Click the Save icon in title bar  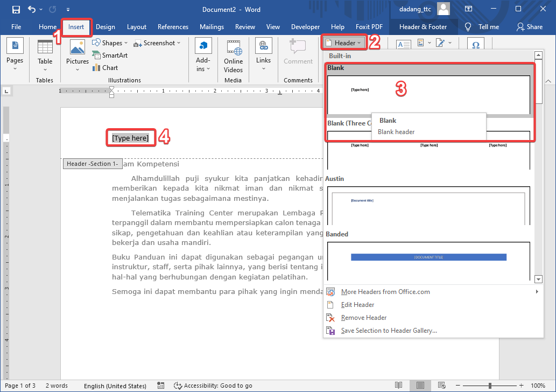click(x=16, y=9)
